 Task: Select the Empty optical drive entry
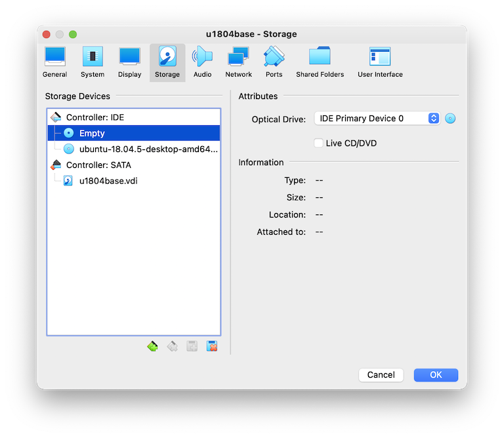[134, 133]
